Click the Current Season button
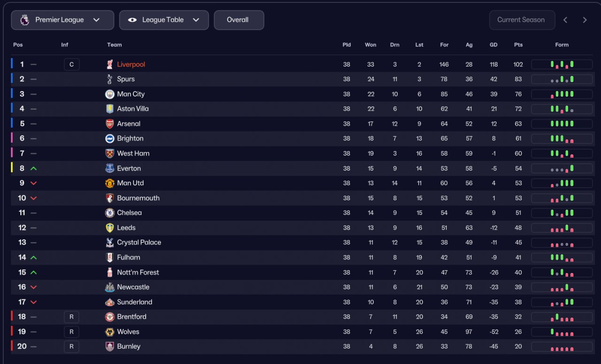The width and height of the screenshot is (601, 364). 522,20
